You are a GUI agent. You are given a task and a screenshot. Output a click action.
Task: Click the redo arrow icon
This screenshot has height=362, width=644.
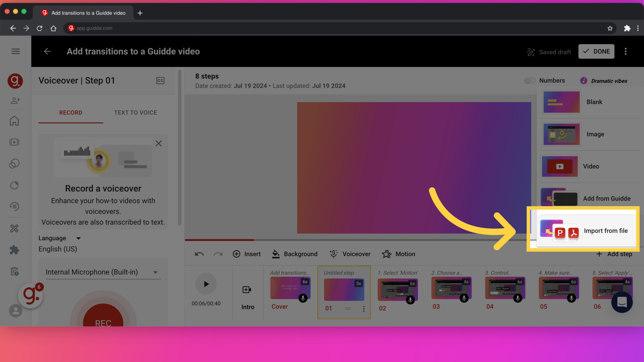click(218, 254)
